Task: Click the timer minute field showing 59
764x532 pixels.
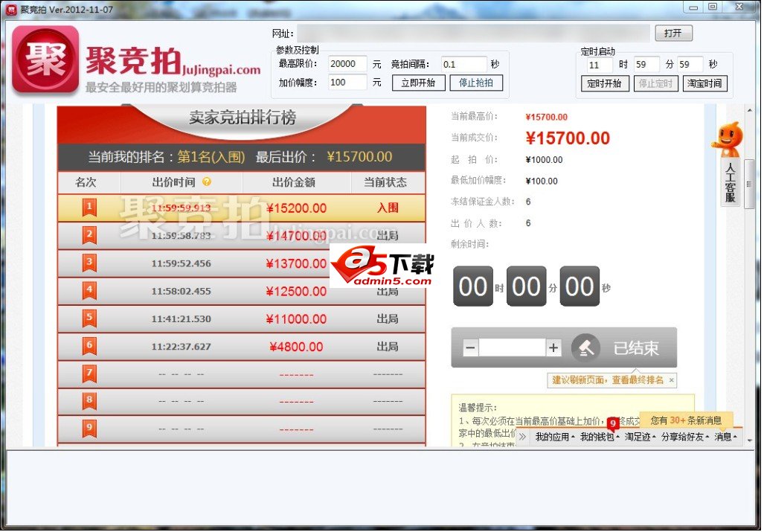Action: (647, 64)
